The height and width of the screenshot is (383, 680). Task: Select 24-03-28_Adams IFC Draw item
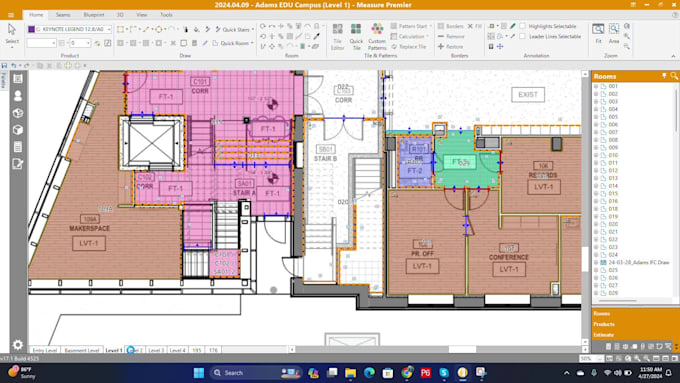point(638,262)
